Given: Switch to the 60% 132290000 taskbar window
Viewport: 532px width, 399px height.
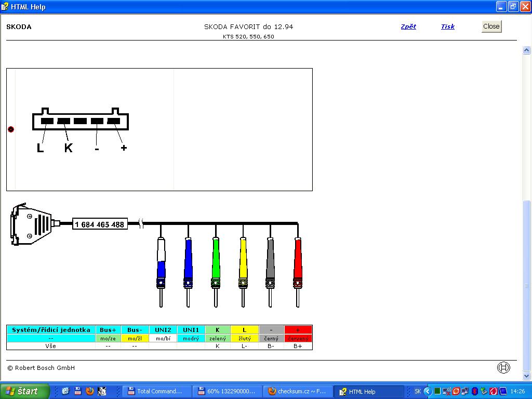Looking at the screenshot, I should pos(227,391).
